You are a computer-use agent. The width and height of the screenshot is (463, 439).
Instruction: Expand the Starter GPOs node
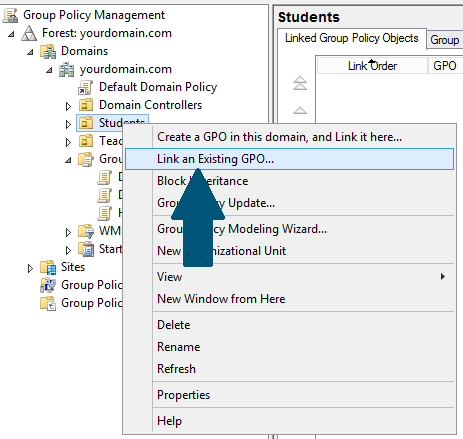pyautogui.click(x=68, y=250)
